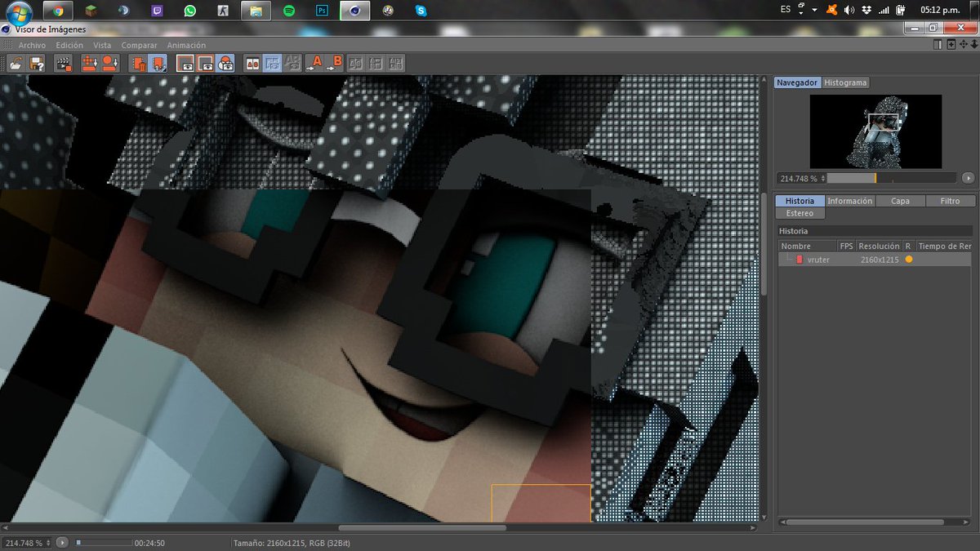
Task: Click the Nombre column header
Action: (808, 246)
